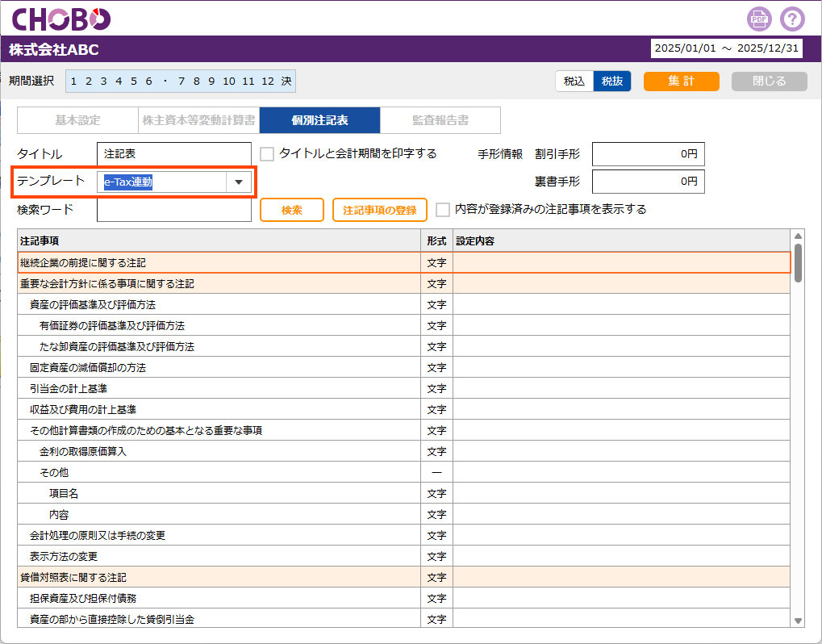Switch to 株主資本等変動計算書 tab
The height and width of the screenshot is (644, 822).
(198, 120)
